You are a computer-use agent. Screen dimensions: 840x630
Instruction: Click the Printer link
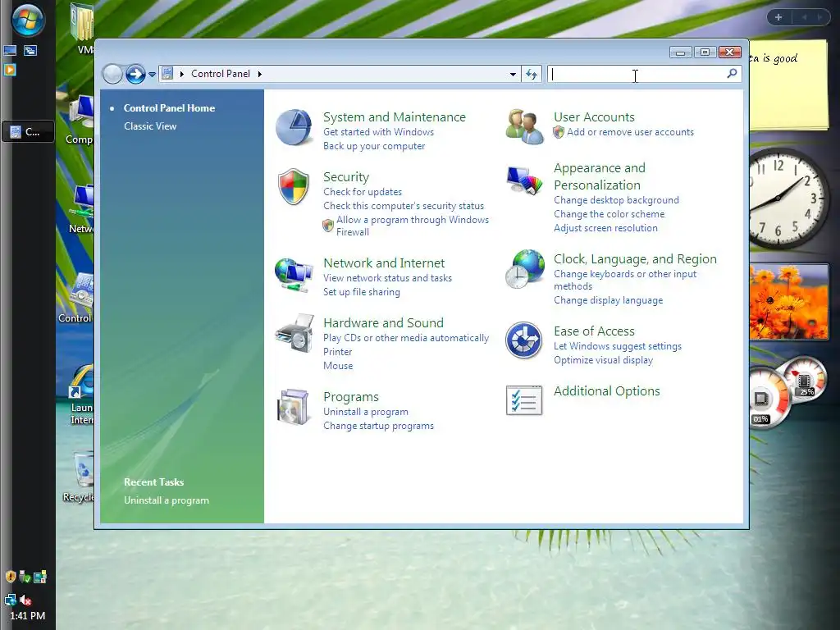click(x=337, y=352)
